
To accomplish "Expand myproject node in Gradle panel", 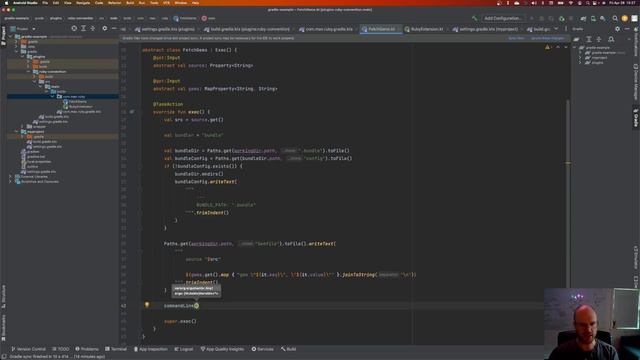I will pos(580,58).
